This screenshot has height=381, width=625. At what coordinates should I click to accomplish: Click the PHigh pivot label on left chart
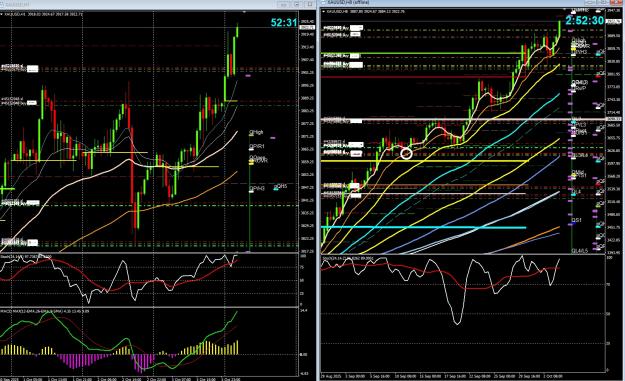coord(257,132)
